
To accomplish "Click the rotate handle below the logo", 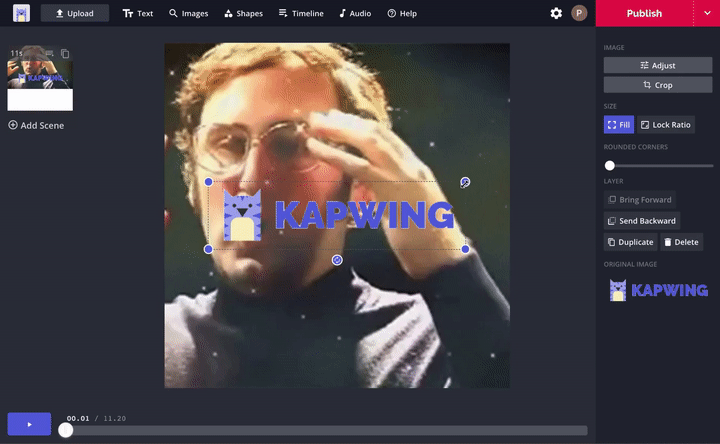I will point(337,260).
